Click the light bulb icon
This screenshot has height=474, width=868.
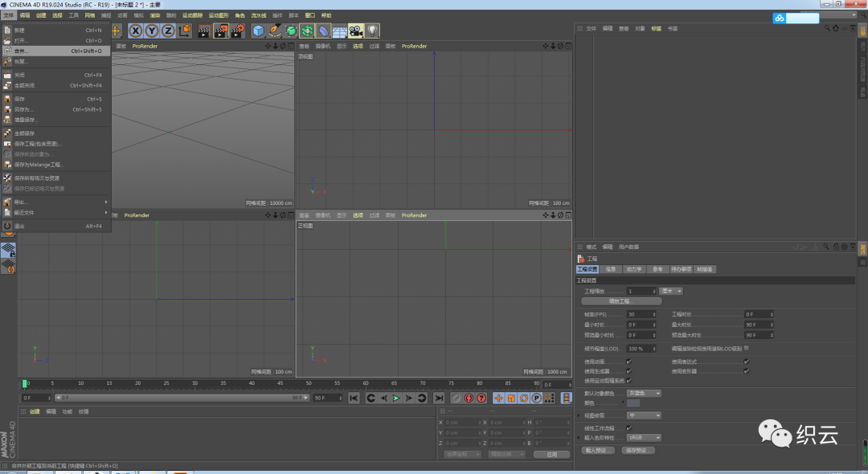pos(373,31)
